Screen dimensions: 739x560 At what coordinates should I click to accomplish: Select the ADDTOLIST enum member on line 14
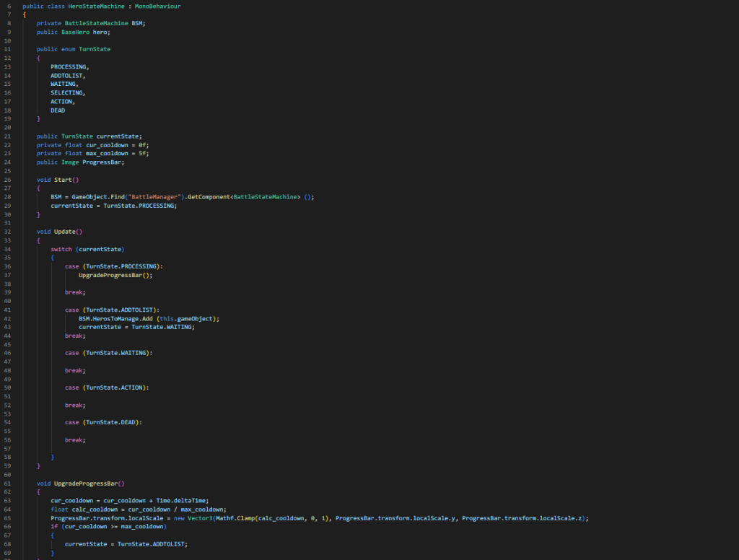(68, 75)
